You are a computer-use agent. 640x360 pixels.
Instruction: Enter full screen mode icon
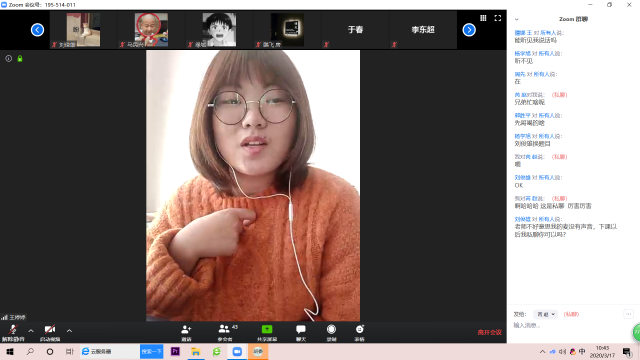pyautogui.click(x=498, y=18)
